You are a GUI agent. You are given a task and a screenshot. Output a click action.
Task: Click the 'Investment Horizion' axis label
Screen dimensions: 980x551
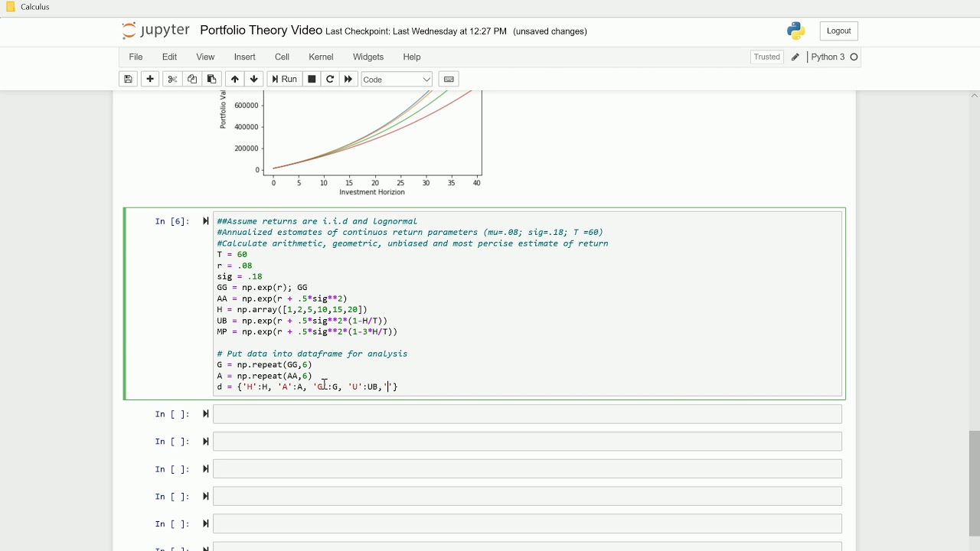click(372, 192)
